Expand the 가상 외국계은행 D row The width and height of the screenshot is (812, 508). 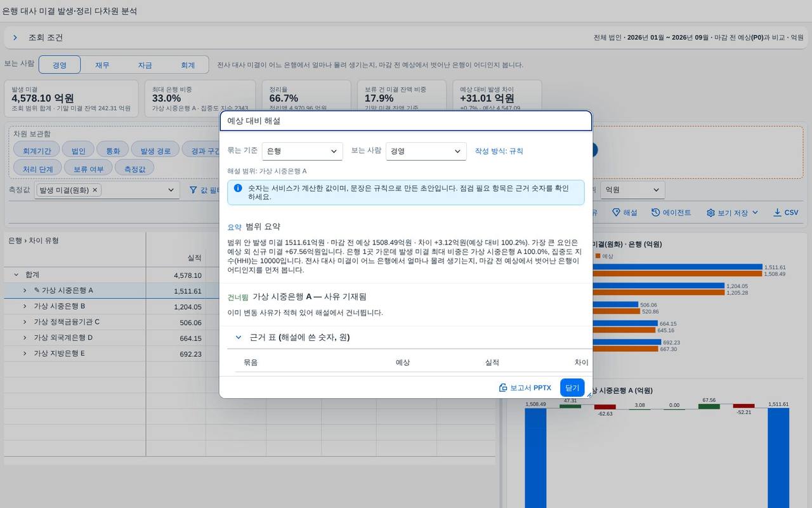point(25,338)
